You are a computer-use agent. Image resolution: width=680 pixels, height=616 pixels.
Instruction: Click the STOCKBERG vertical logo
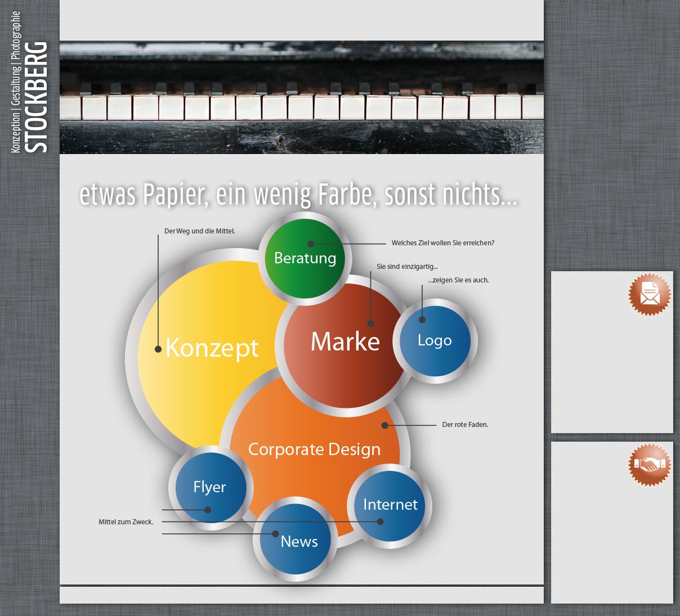37,97
